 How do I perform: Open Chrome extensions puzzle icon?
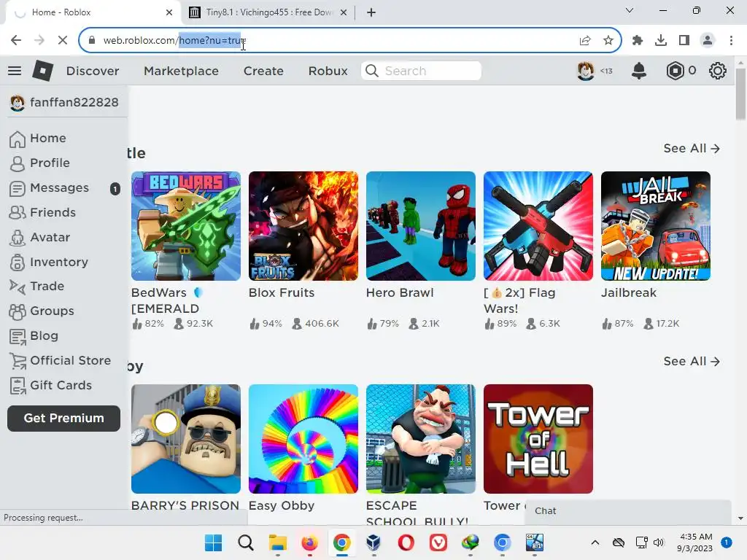pos(638,41)
